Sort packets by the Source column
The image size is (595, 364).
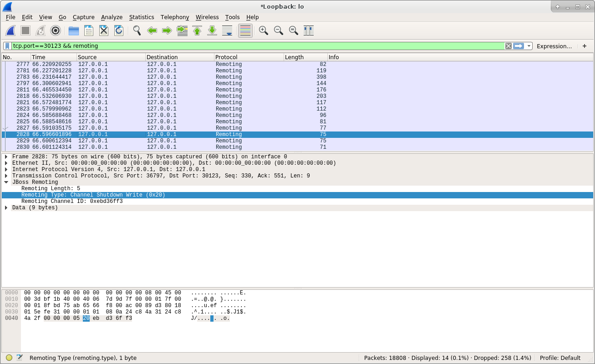click(111, 57)
